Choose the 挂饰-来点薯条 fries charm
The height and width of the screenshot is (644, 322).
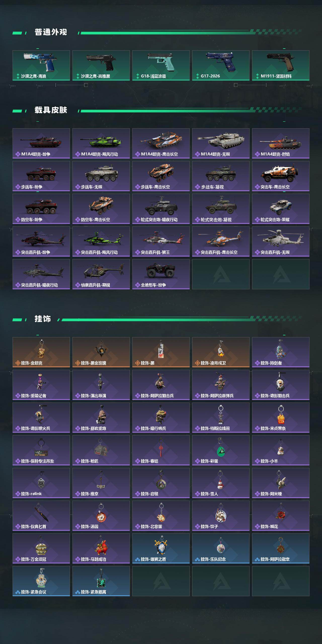[281, 418]
